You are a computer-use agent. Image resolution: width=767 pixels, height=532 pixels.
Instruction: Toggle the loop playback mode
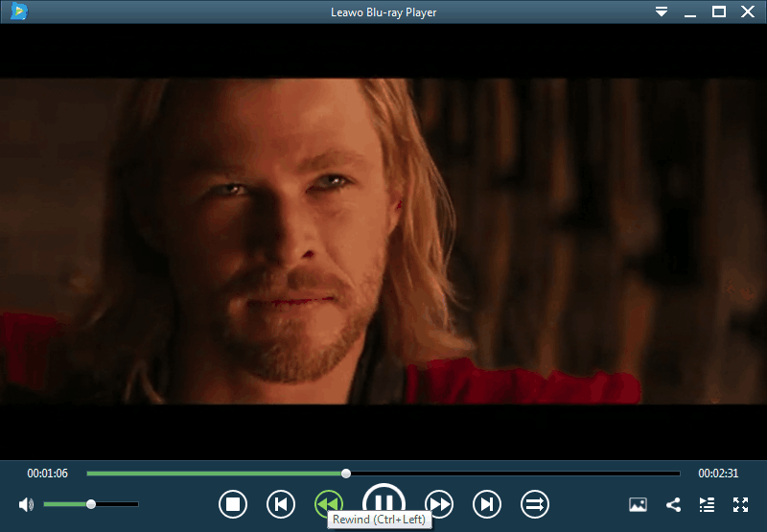click(534, 503)
